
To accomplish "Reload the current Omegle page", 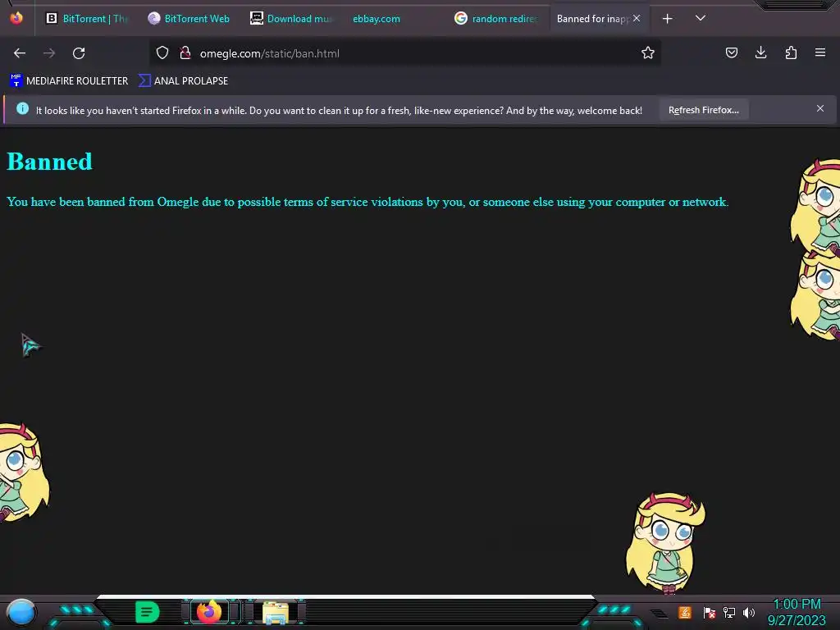I will [79, 53].
